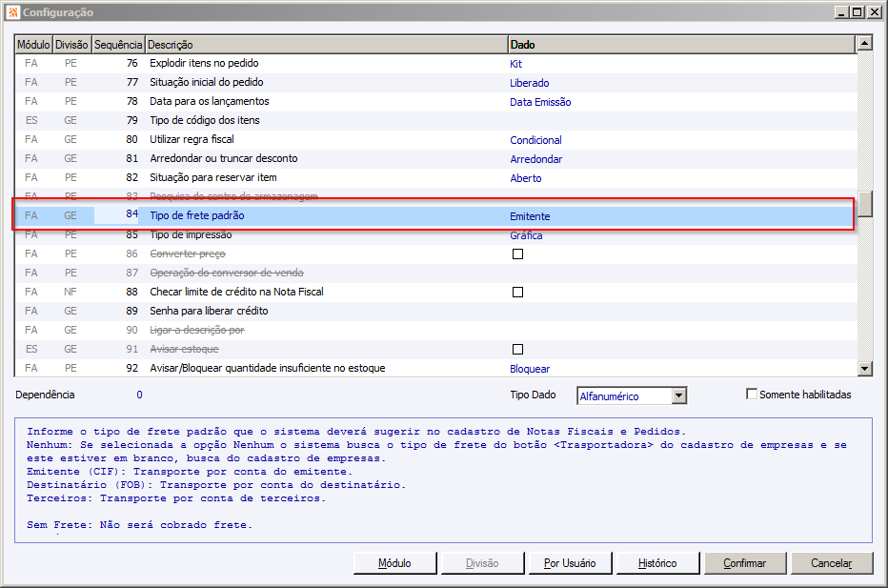Click the scrollbar up arrow
This screenshot has height=588, width=888.
click(864, 43)
